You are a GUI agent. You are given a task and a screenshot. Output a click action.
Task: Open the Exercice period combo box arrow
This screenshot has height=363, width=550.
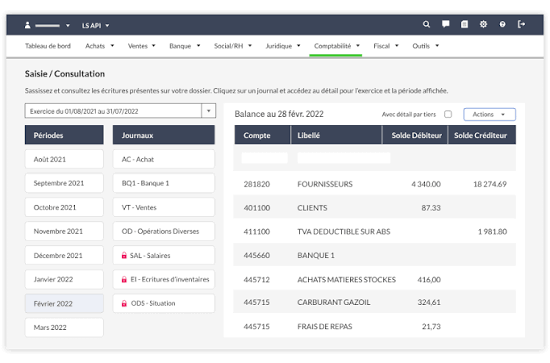[x=208, y=111]
